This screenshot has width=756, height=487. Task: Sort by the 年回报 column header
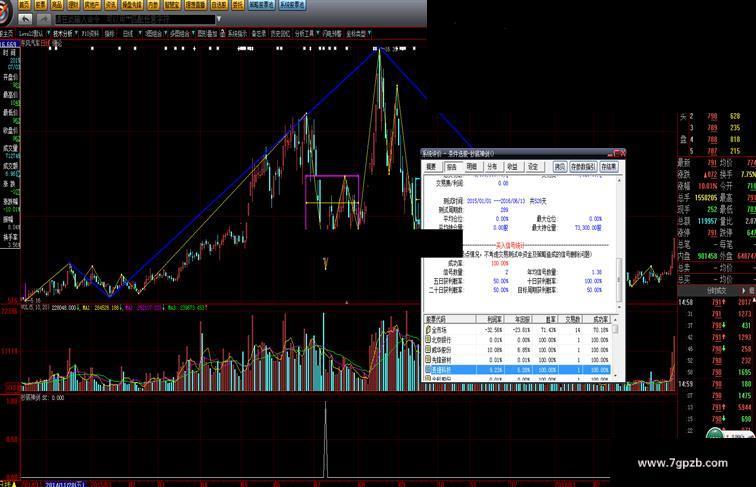point(518,319)
